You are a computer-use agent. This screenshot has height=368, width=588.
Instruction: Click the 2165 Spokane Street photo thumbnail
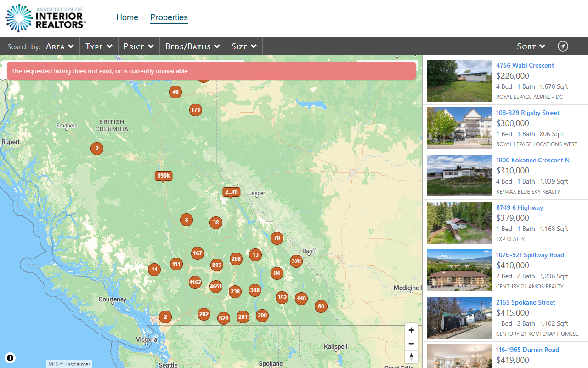click(x=459, y=317)
